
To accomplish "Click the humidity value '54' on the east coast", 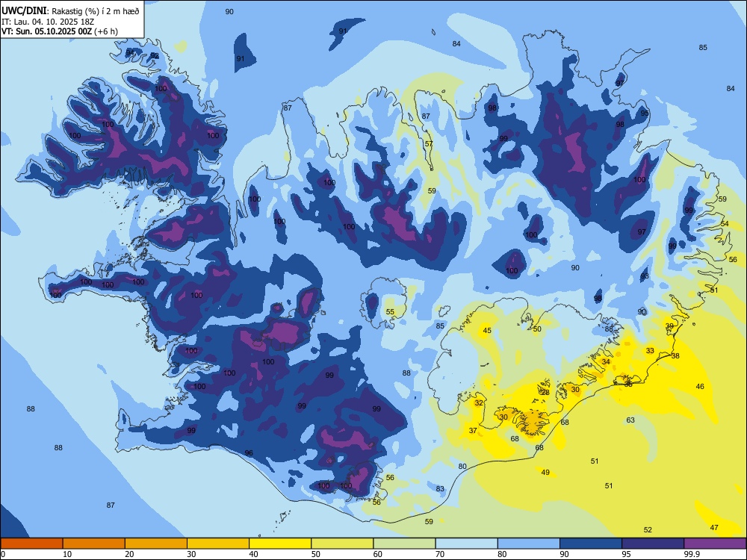I will [725, 224].
